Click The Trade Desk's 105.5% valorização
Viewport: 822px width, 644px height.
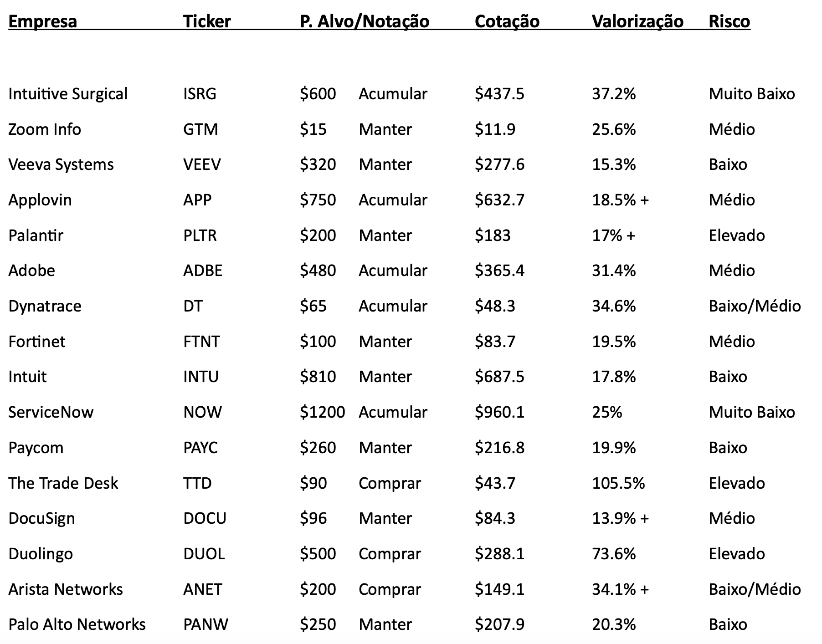618,483
